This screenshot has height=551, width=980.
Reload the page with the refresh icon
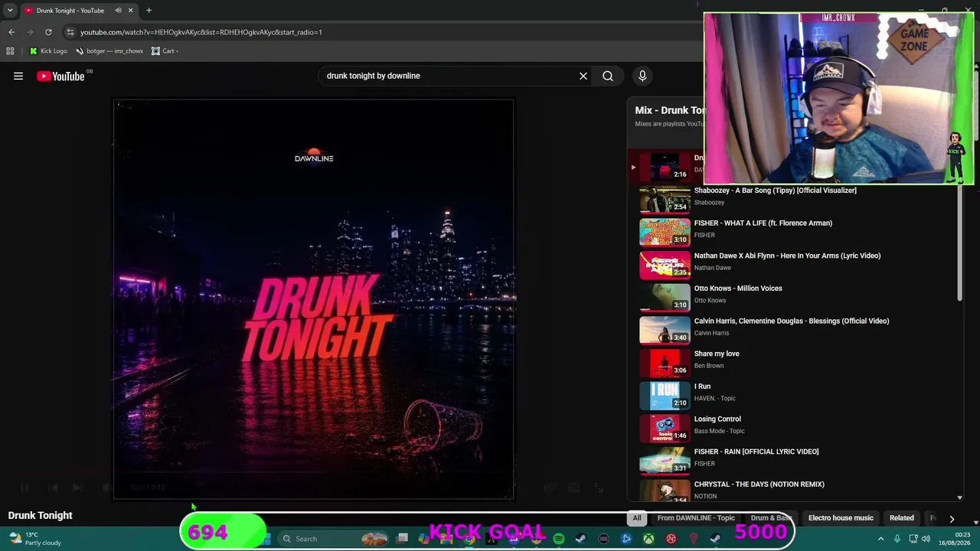(48, 32)
